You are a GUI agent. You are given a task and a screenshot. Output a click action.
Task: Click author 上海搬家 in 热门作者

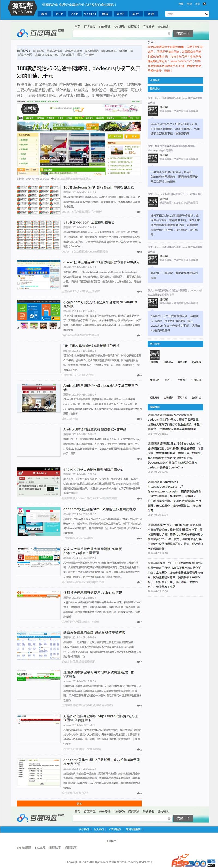pos(168,397)
